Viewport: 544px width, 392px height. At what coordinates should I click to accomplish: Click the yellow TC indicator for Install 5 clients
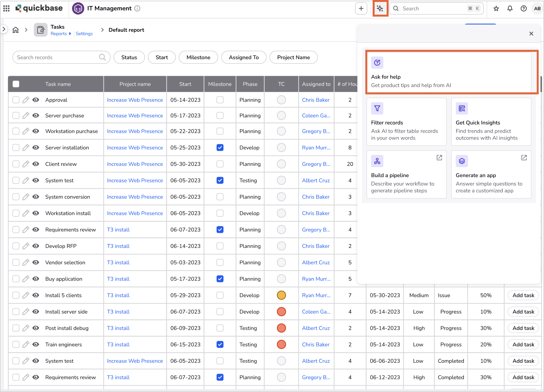coord(281,295)
